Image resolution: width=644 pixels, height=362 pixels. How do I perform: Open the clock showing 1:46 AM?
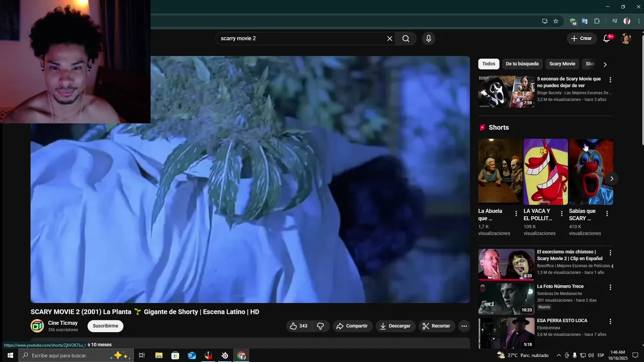618,355
